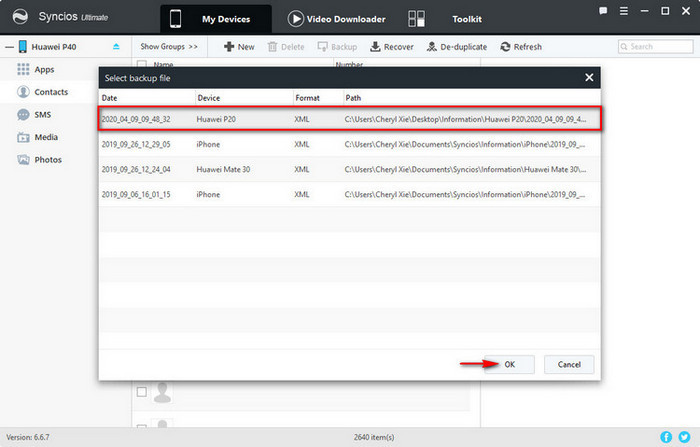This screenshot has width=700, height=447.
Task: Click the SMS bubble icon
Action: (23, 115)
